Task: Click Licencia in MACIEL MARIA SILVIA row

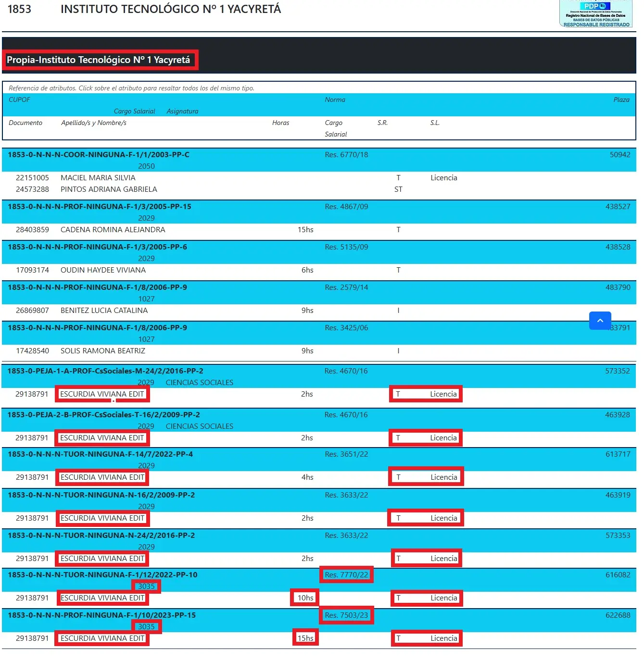Action: [x=444, y=178]
